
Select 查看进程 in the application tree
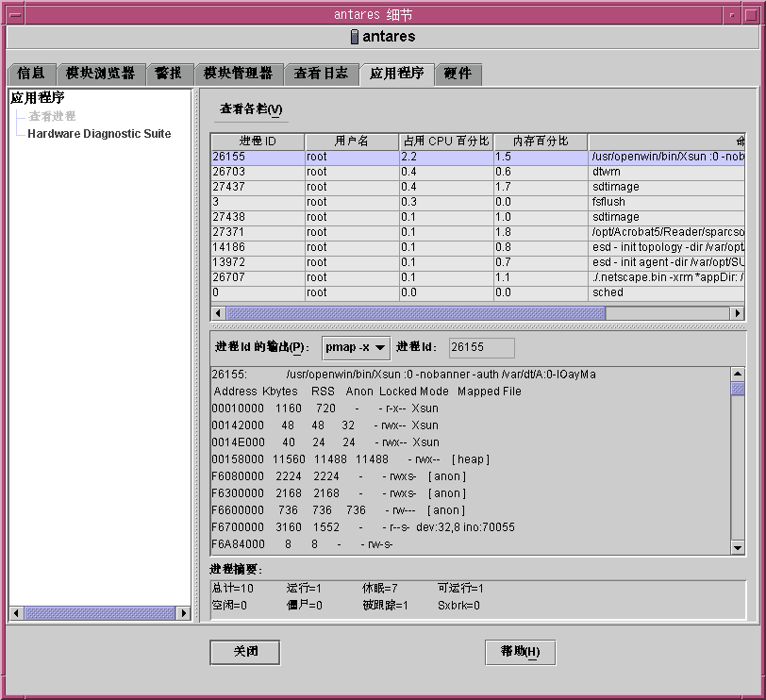tap(52, 116)
